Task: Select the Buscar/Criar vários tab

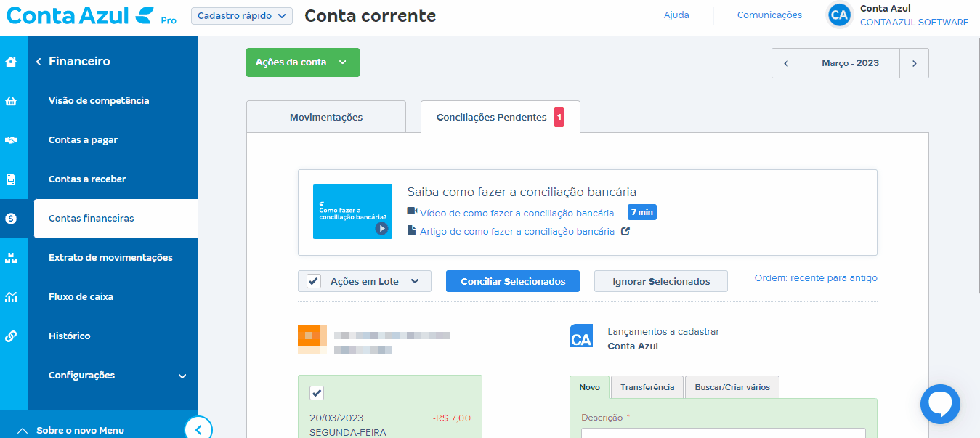Action: [732, 387]
